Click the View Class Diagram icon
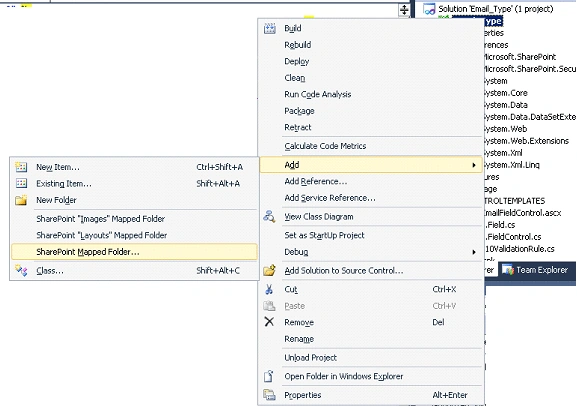The width and height of the screenshot is (577, 406). pyautogui.click(x=269, y=216)
